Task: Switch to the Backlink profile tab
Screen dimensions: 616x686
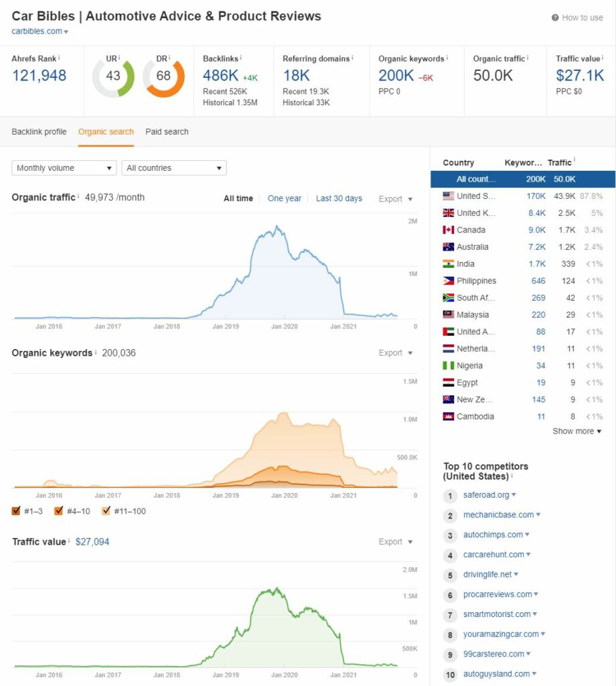Action: click(x=39, y=132)
